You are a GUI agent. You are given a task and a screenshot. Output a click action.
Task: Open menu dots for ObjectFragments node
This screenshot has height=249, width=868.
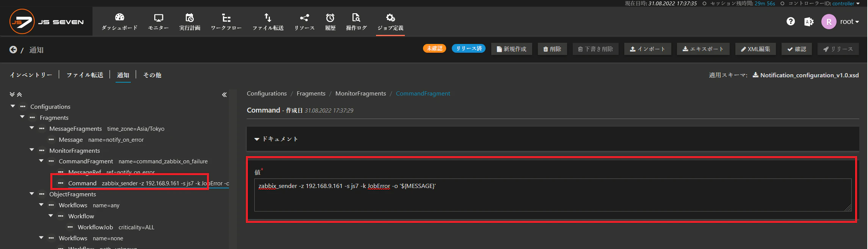[42, 194]
